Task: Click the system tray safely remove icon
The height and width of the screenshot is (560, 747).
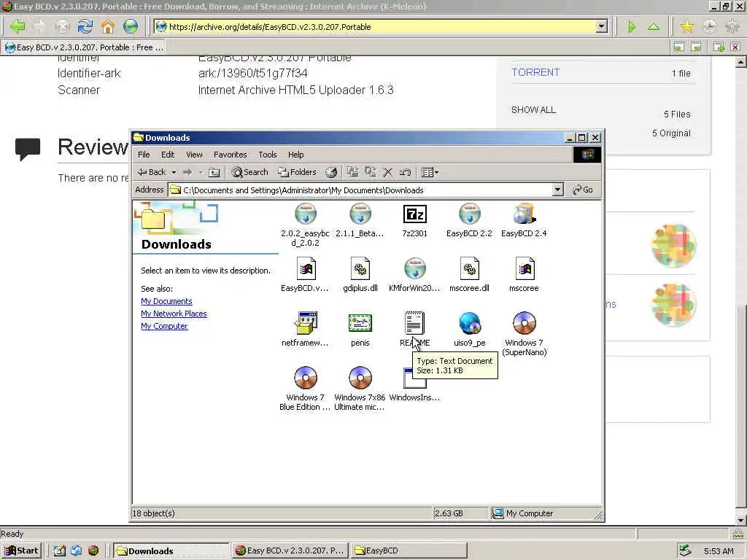Action: click(x=685, y=551)
